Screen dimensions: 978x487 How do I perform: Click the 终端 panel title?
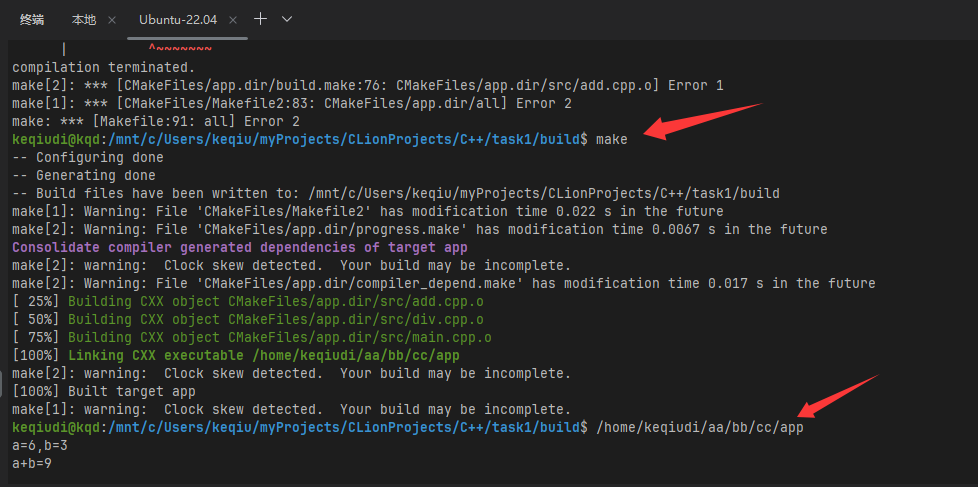32,20
